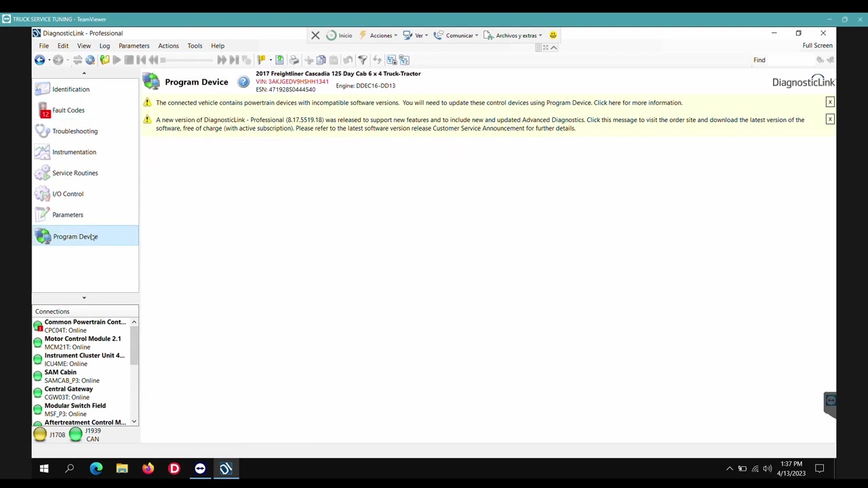Screen dimensions: 868x488
Task: Open the Identification panel
Action: pos(85,89)
